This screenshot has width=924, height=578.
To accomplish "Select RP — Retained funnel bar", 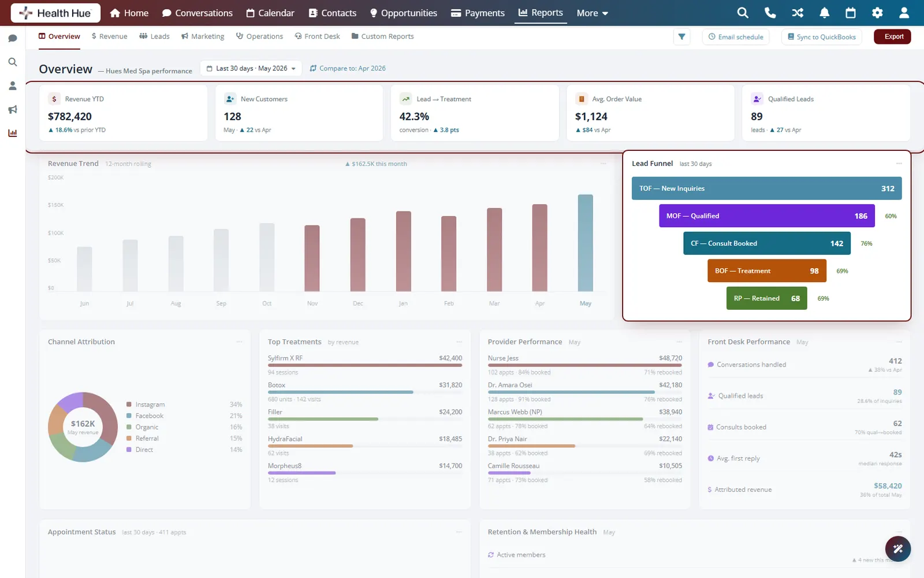I will click(x=767, y=298).
